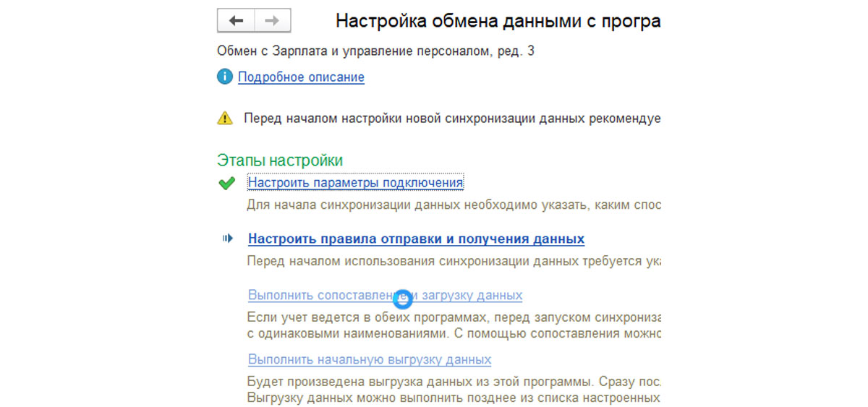The height and width of the screenshot is (407, 868).
Task: Click the blue info icon beside Подробное описание
Action: [x=225, y=77]
